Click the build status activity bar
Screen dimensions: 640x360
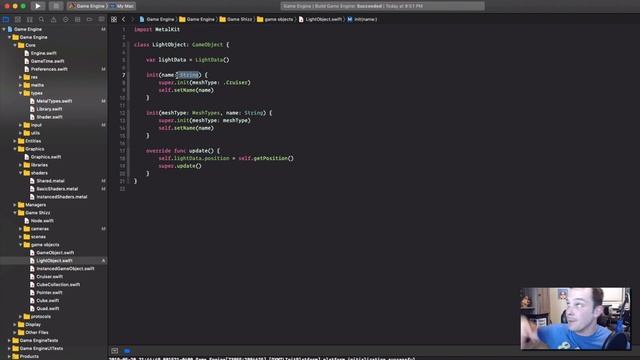[x=382, y=6]
